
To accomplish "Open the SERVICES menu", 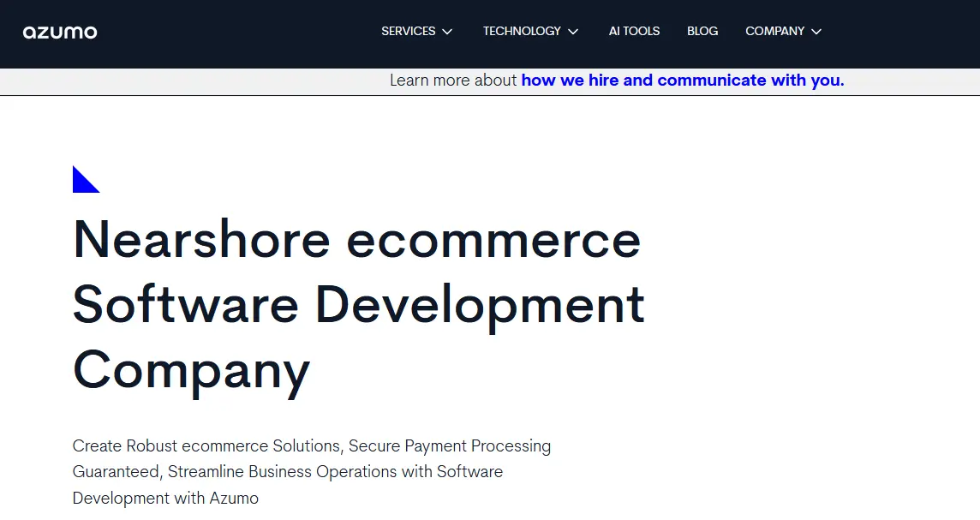I will (408, 31).
